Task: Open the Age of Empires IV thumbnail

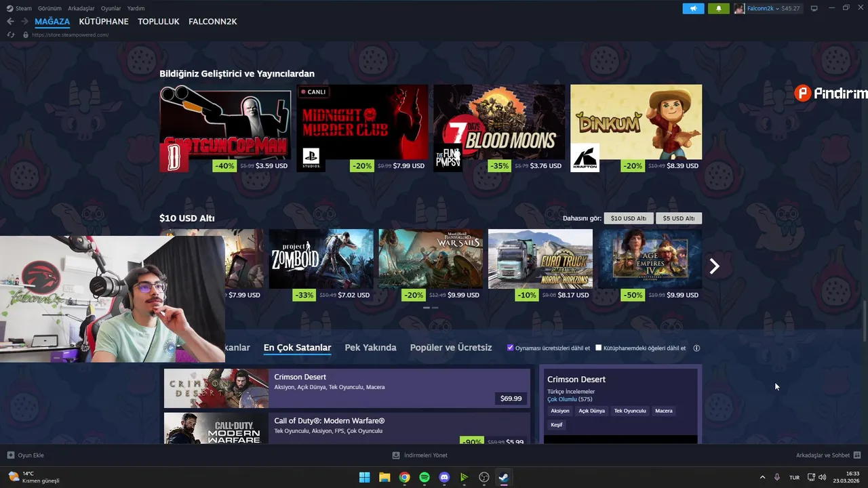Action: (650, 259)
